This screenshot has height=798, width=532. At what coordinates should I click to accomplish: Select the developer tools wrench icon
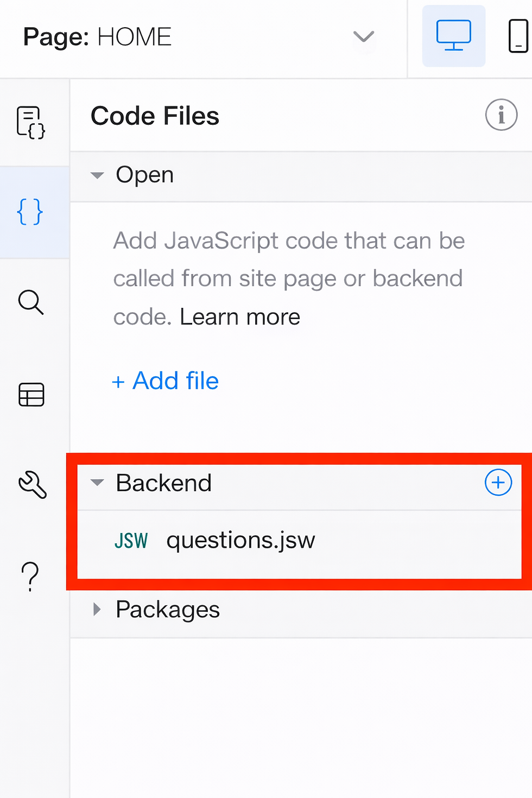[31, 485]
